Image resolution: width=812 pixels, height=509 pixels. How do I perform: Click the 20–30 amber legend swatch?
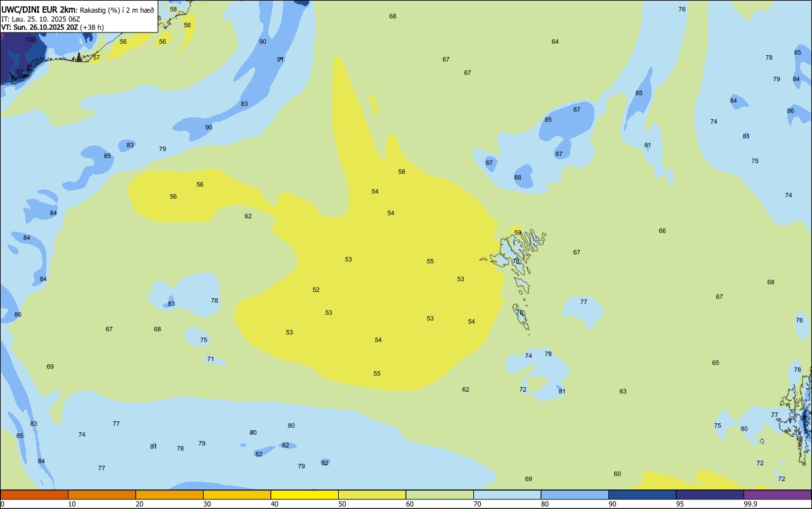click(x=169, y=494)
